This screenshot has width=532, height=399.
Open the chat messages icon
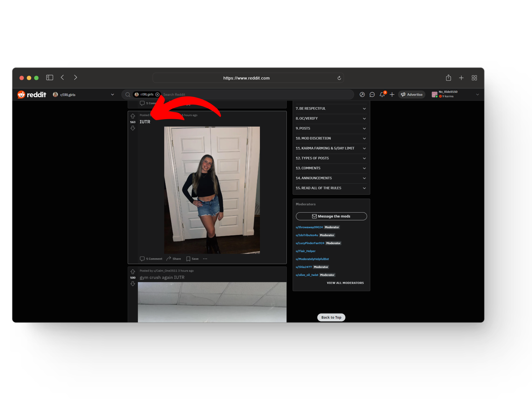pos(372,94)
